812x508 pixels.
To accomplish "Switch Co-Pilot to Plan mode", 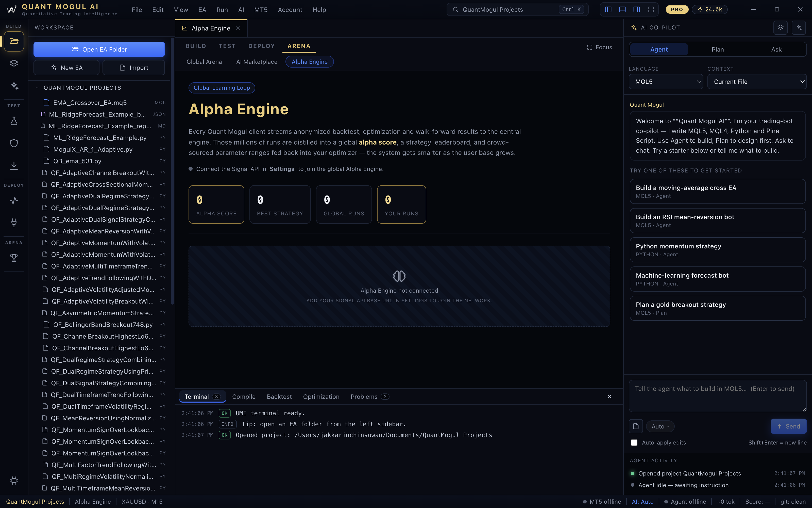I will click(718, 49).
